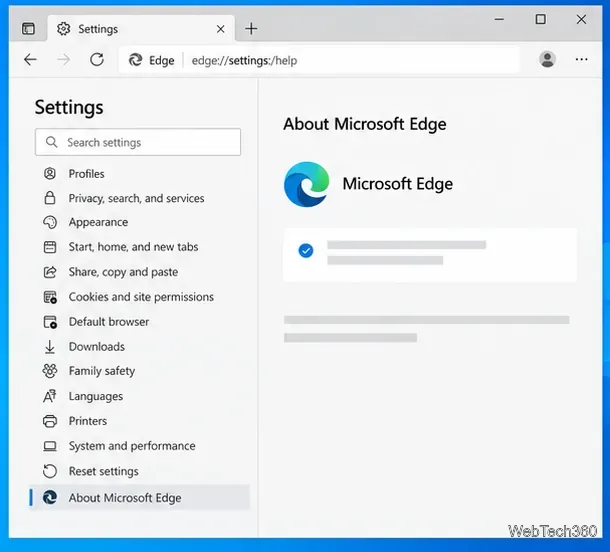The width and height of the screenshot is (610, 552).
Task: Close the Settings tab with the X
Action: click(221, 29)
